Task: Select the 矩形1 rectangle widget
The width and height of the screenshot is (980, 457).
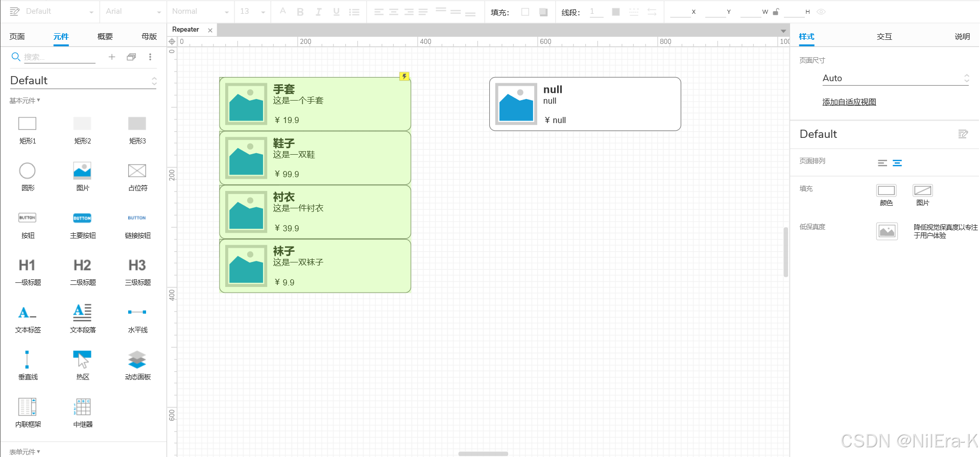Action: 28,131
